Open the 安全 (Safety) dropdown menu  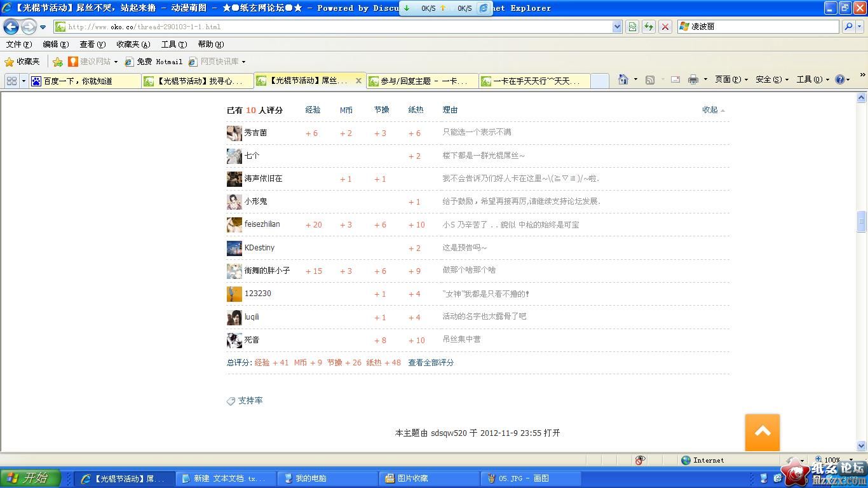coord(771,79)
